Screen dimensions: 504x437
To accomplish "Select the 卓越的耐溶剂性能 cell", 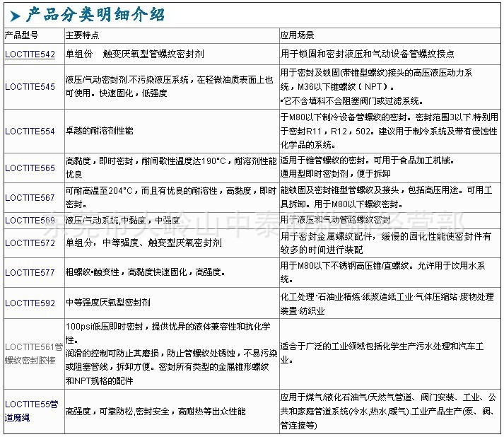I will pos(172,132).
